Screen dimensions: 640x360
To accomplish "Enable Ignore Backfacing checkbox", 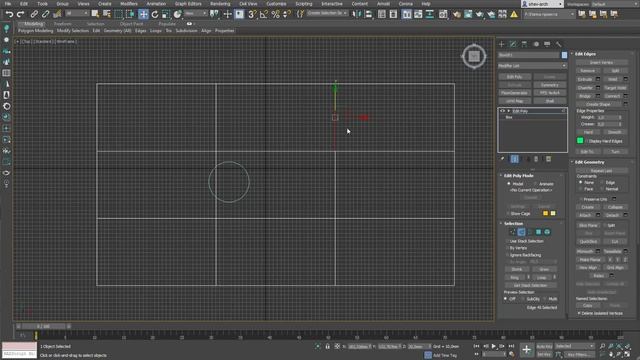I will 507,255.
